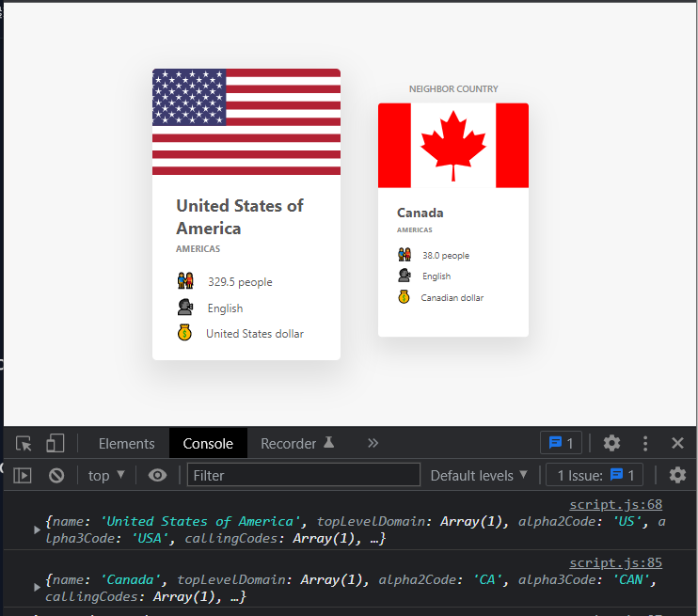Click the Canadian dollar text

[x=452, y=298]
